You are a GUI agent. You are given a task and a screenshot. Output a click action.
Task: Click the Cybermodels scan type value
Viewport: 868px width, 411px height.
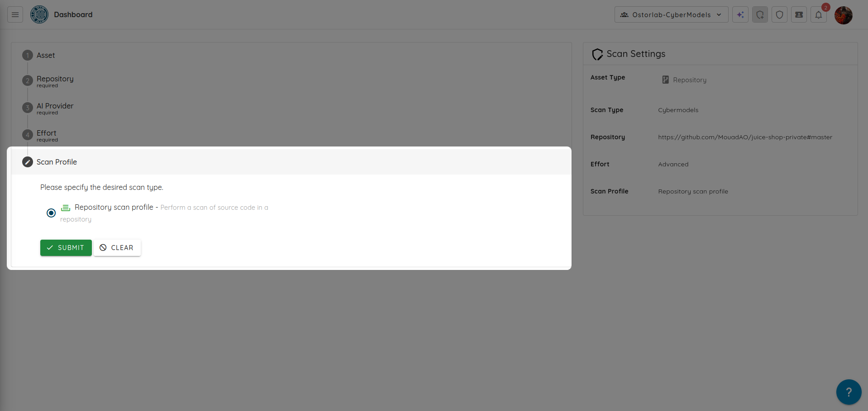point(678,110)
